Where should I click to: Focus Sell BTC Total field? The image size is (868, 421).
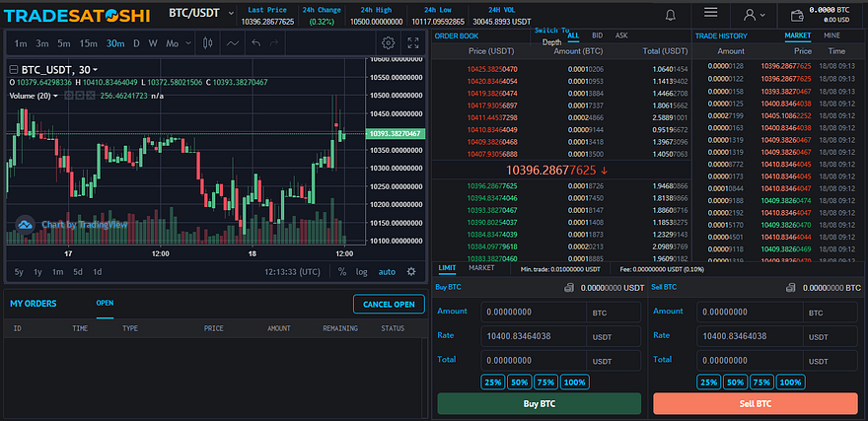pos(750,361)
